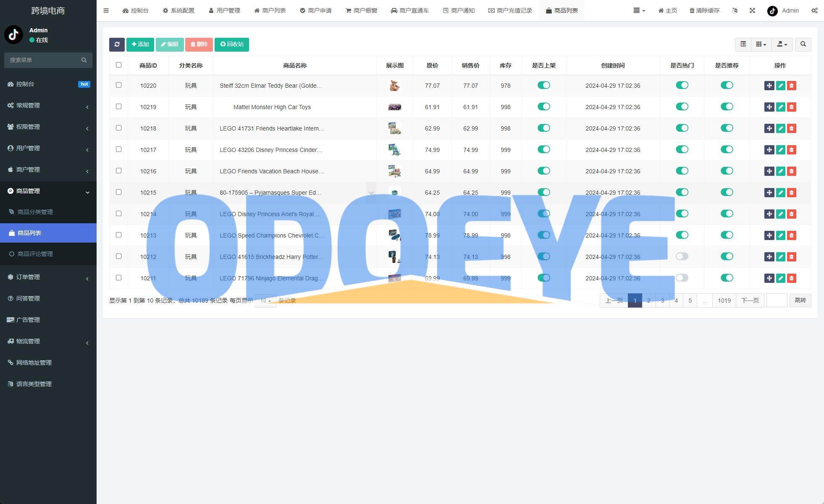Go to page 1019 in pagination
This screenshot has height=504, width=824.
point(724,300)
